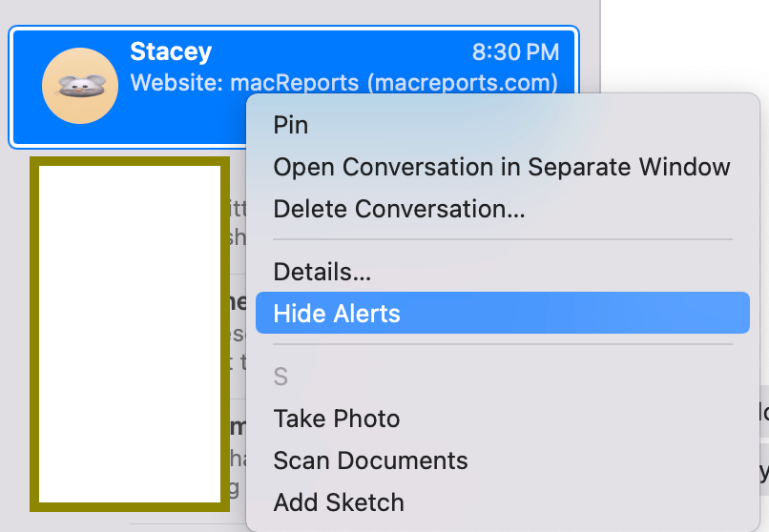
Task: Click the macReports website message preview
Action: [x=343, y=82]
